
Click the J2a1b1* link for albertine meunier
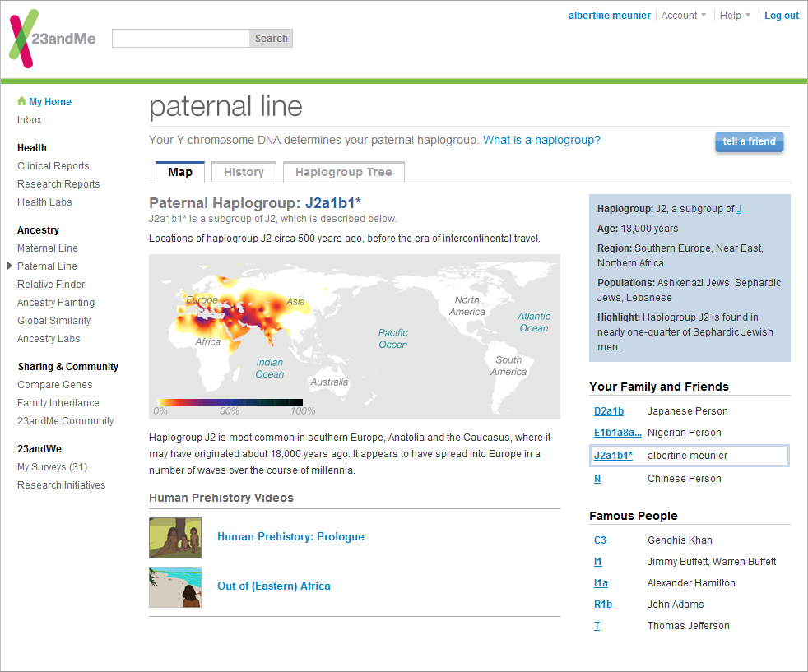(613, 455)
